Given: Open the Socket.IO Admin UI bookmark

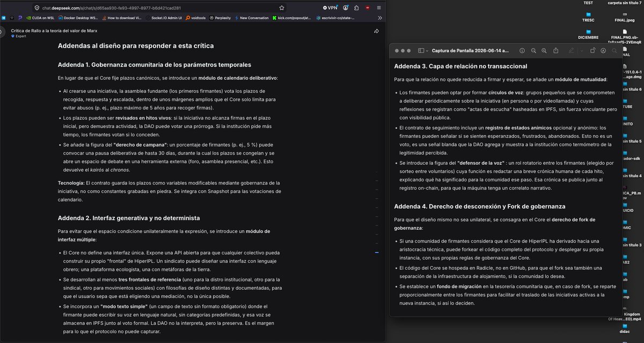Looking at the screenshot, I should pyautogui.click(x=164, y=18).
